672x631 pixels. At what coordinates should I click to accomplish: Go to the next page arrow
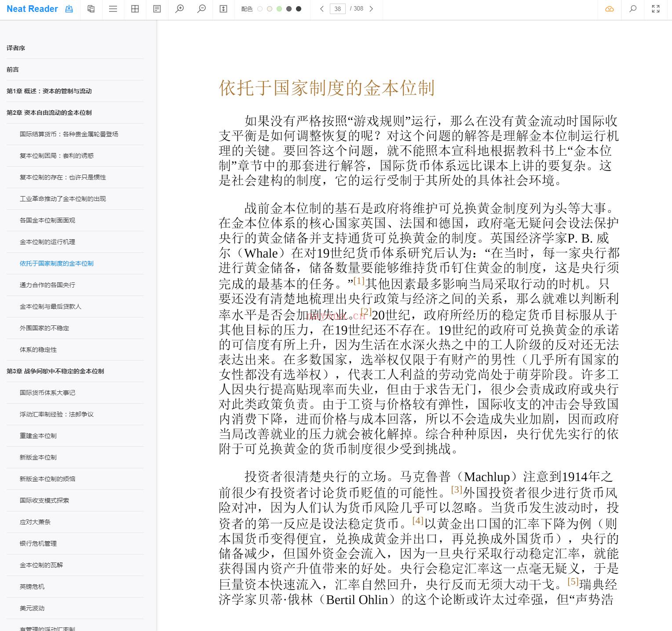(371, 9)
